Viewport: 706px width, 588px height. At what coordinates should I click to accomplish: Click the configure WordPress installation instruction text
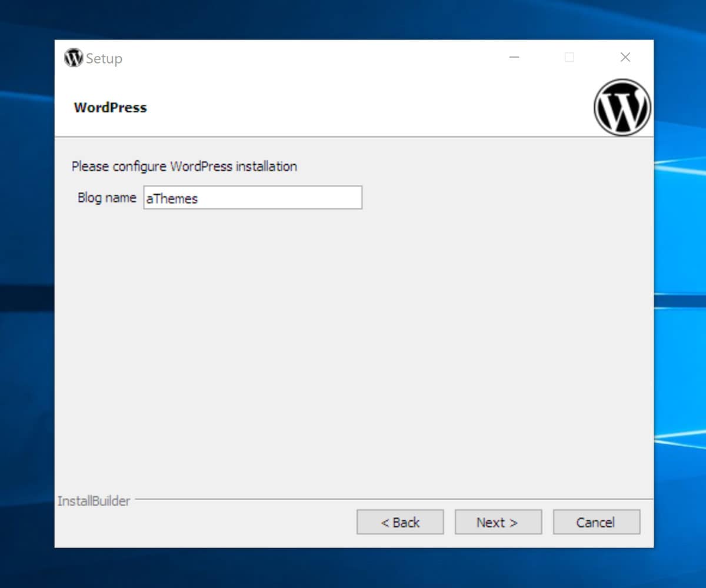pyautogui.click(x=183, y=167)
